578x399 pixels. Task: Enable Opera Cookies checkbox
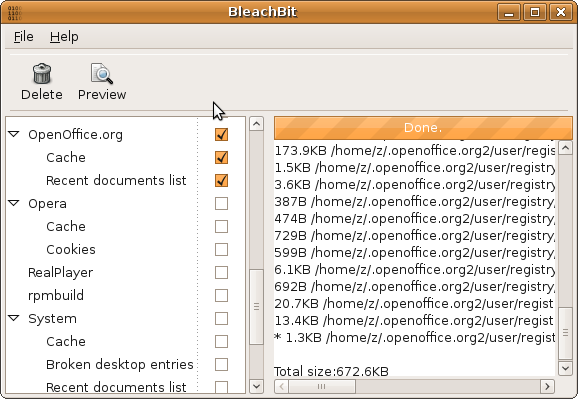point(221,250)
